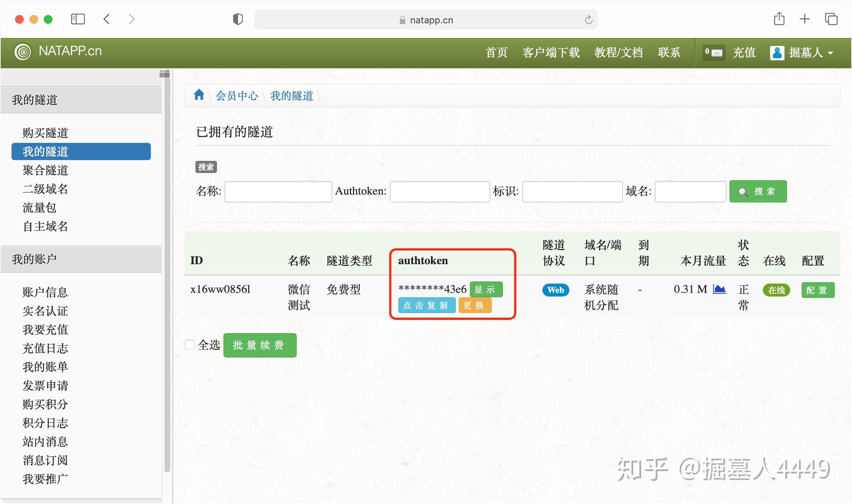The width and height of the screenshot is (852, 504).
Task: Open a new tab with plus icon
Action: pyautogui.click(x=805, y=19)
